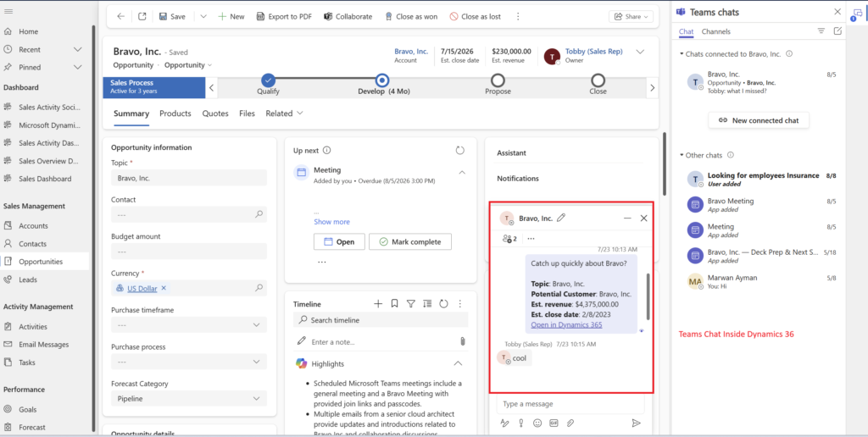Screen dimensions: 868x437
Task: Select the Qualify stage circle
Action: pos(268,80)
